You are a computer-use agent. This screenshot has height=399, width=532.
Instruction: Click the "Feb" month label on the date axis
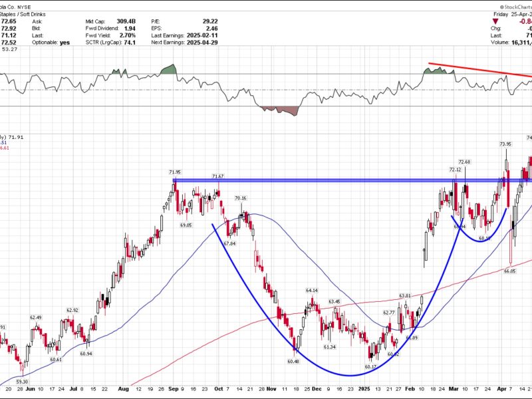(x=410, y=389)
